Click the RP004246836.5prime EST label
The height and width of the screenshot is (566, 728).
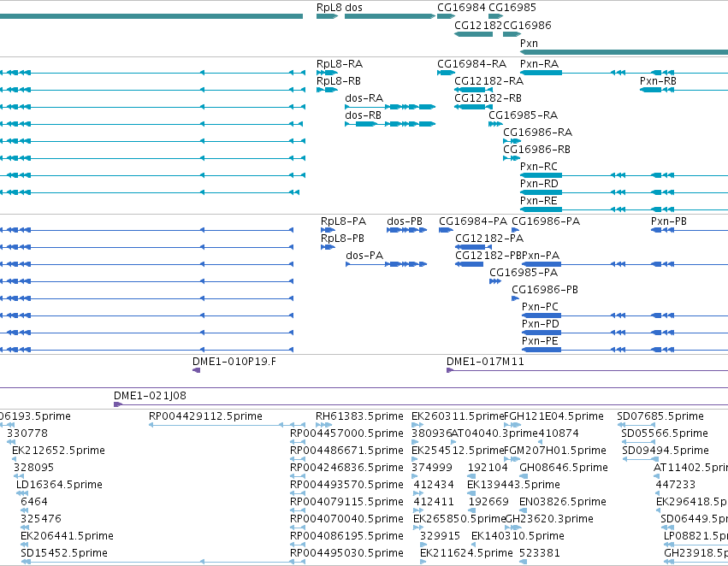[x=346, y=469]
